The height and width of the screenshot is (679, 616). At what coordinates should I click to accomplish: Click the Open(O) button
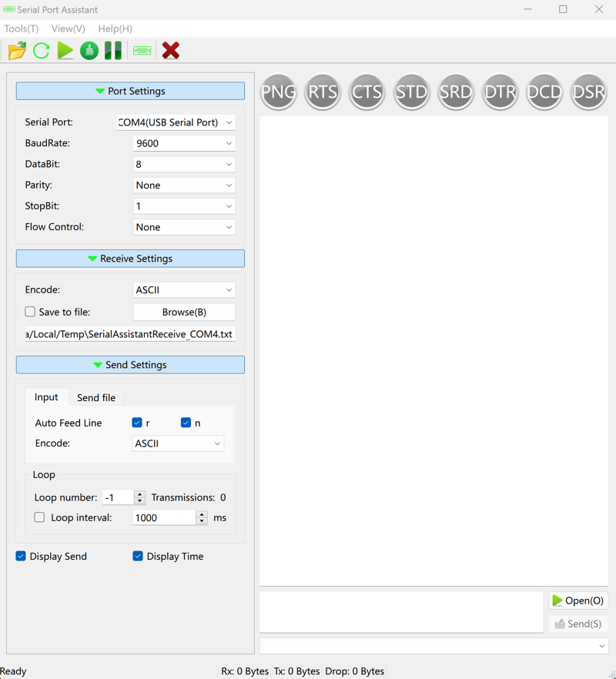578,600
